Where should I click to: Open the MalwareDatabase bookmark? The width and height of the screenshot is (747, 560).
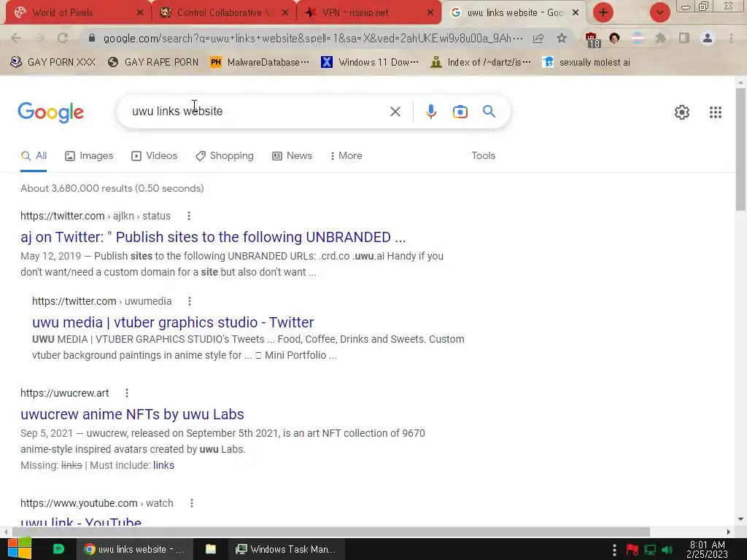click(260, 62)
